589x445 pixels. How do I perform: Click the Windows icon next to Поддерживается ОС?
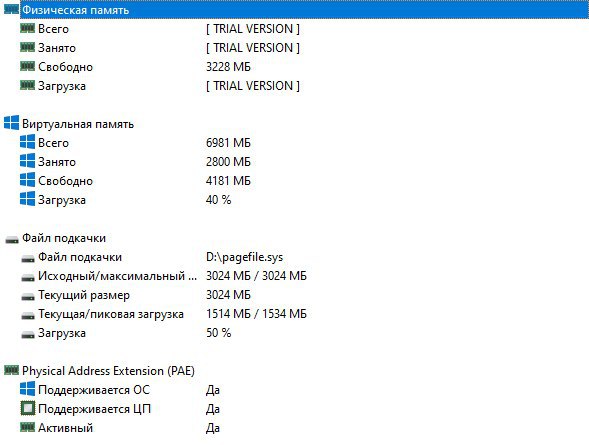pyautogui.click(x=27, y=389)
